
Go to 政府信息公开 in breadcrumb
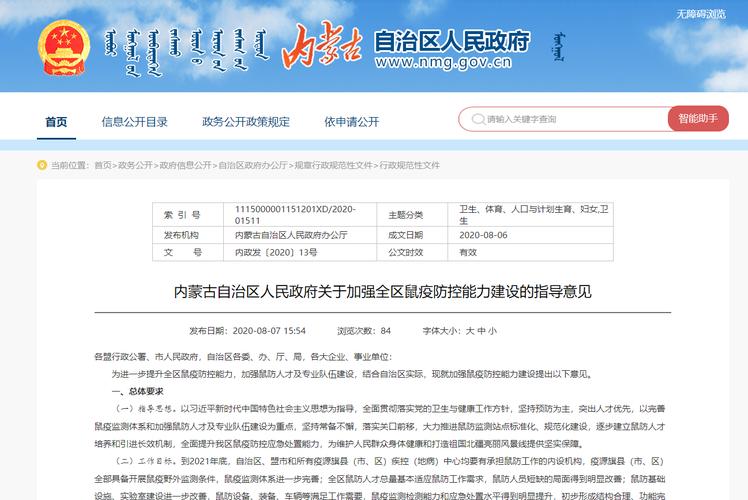(185, 166)
